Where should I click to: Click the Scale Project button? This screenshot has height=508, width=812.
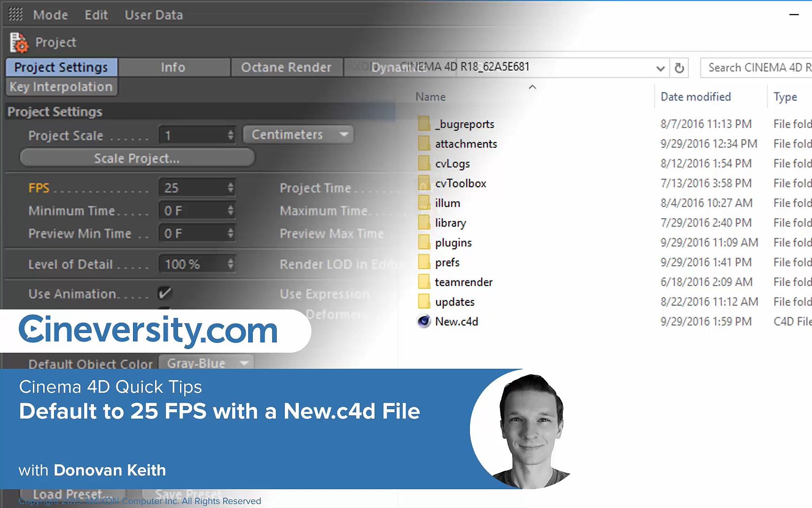pos(136,158)
